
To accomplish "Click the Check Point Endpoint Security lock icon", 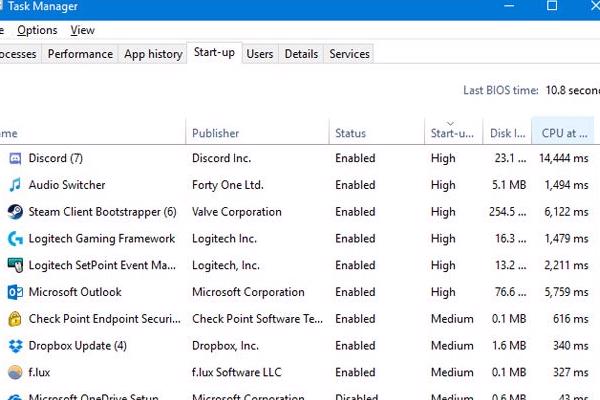I will click(15, 319).
